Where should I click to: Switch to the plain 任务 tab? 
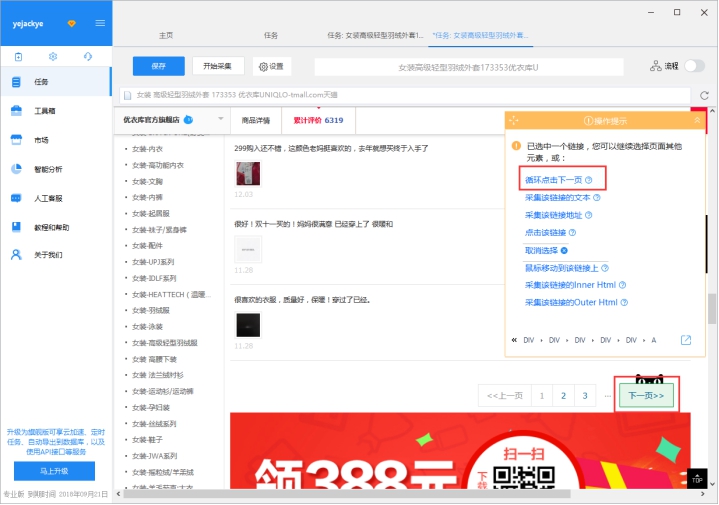pos(271,35)
